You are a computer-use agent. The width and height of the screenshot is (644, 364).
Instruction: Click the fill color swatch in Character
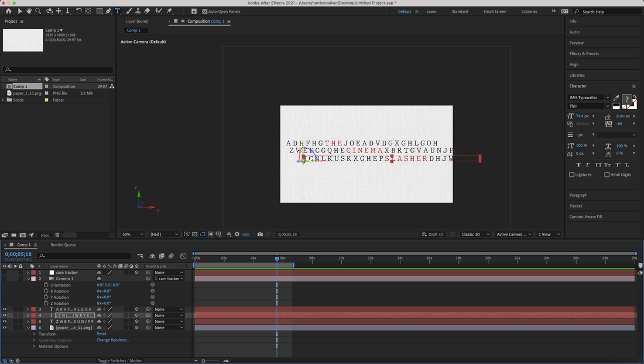pos(626,99)
